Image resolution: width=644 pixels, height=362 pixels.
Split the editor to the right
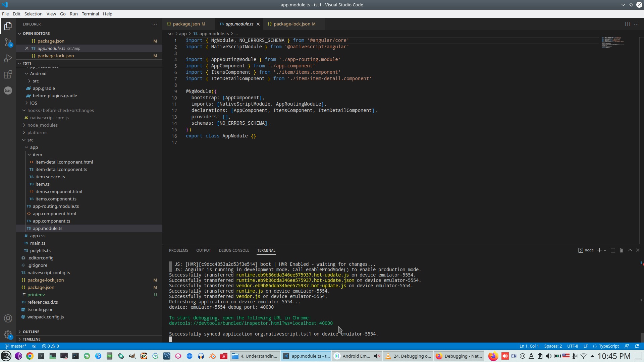tap(628, 24)
